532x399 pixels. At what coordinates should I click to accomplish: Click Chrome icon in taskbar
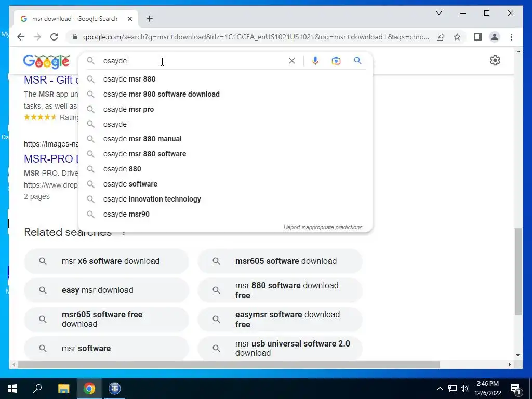point(89,389)
